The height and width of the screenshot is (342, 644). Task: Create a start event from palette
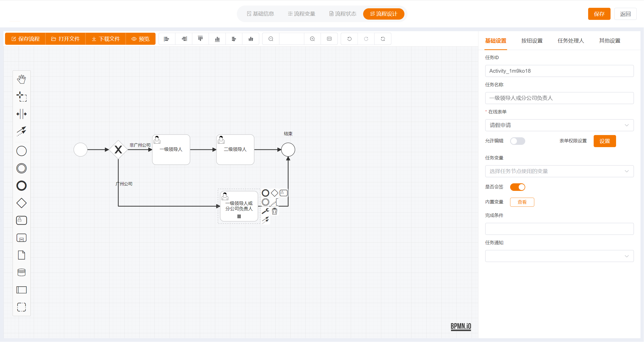21,151
